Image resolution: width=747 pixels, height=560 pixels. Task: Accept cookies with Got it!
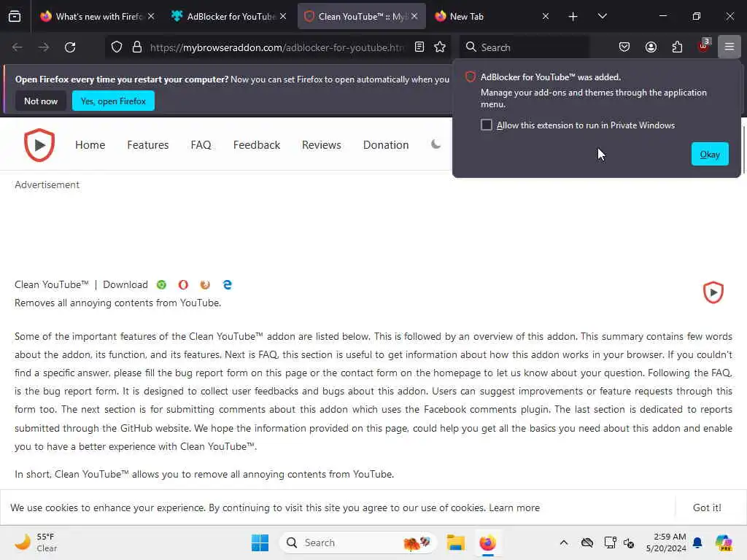(706, 507)
